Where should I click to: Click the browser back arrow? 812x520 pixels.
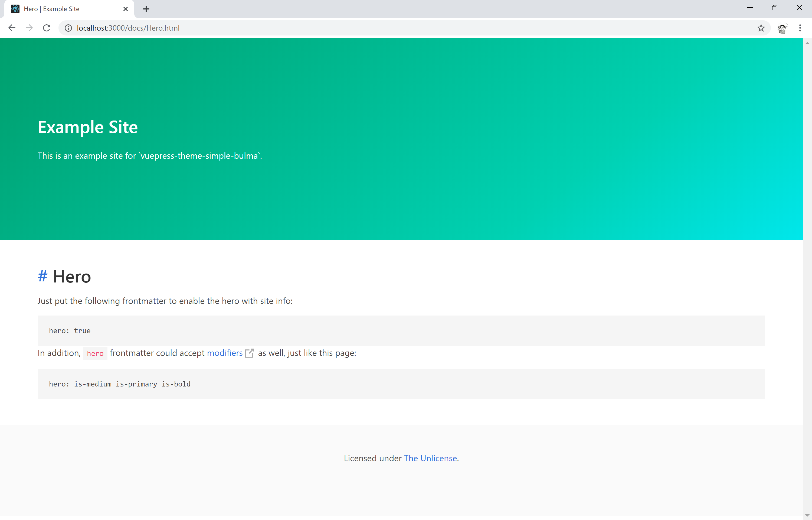point(12,28)
